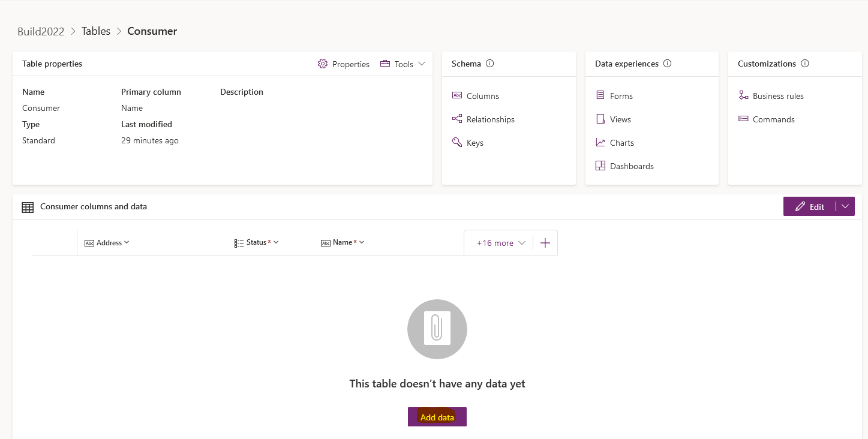Click the Views icon
This screenshot has height=439, width=868.
pyautogui.click(x=600, y=119)
